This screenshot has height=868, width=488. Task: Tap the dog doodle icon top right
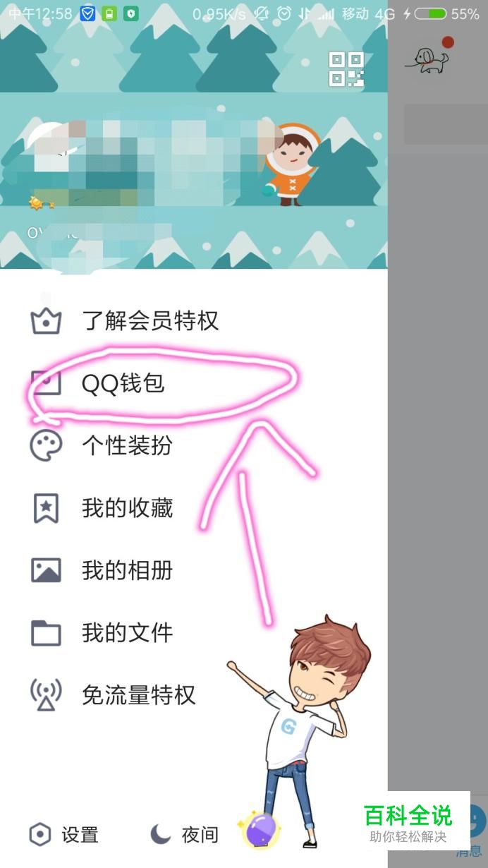point(429,59)
